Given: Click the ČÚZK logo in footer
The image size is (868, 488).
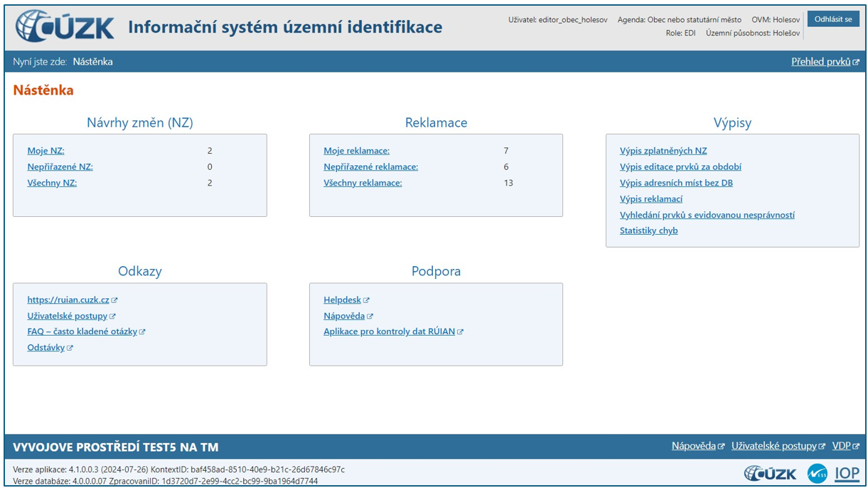Looking at the screenshot, I should pyautogui.click(x=770, y=473).
